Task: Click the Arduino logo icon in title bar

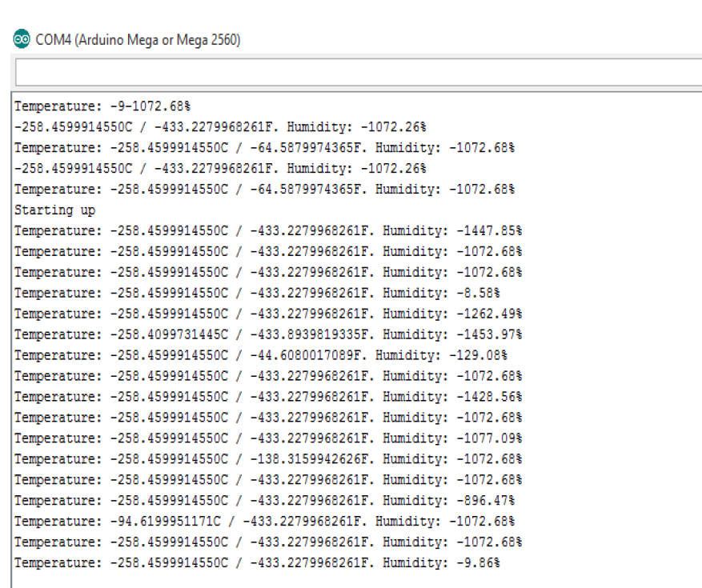Action: pos(22,40)
